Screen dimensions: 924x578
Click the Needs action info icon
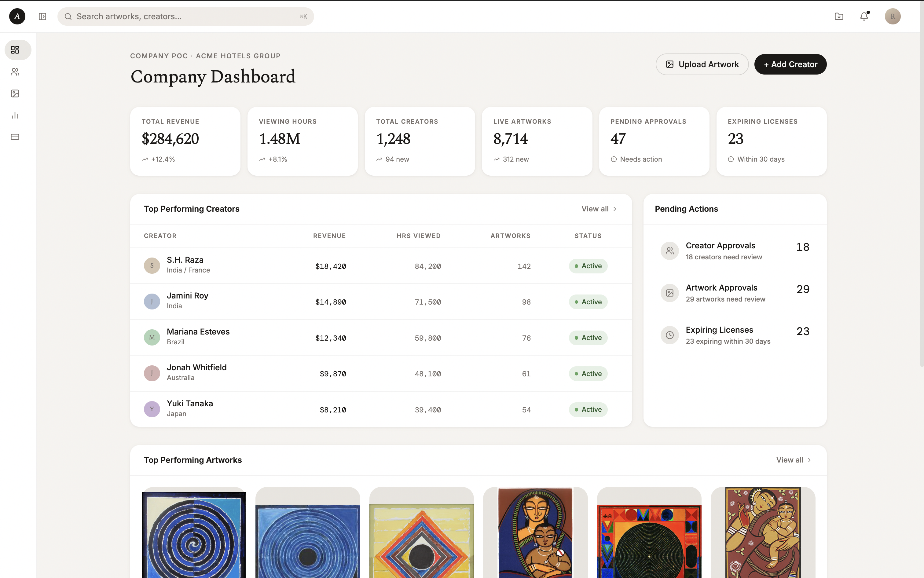coord(614,159)
